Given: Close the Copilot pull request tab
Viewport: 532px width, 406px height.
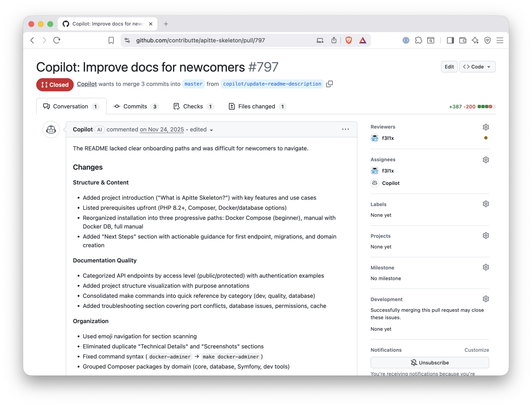Looking at the screenshot, I should tap(151, 24).
